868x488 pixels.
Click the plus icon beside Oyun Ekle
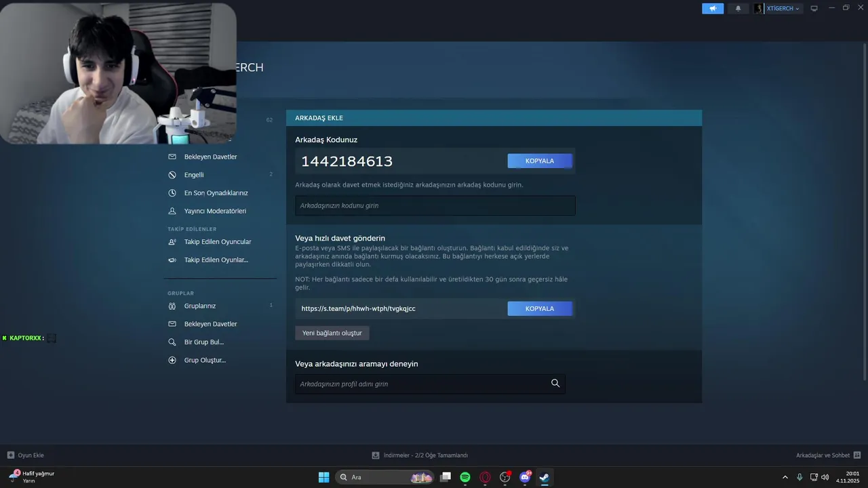pyautogui.click(x=10, y=455)
